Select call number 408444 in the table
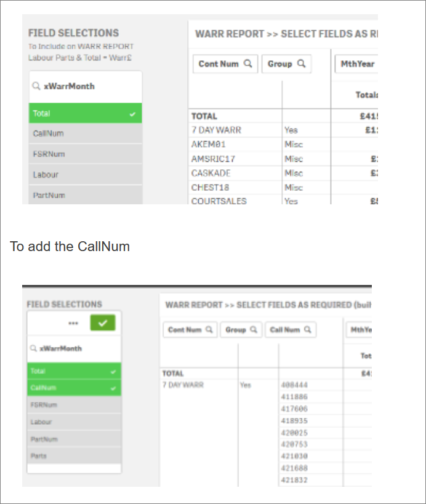The height and width of the screenshot is (504, 426). pyautogui.click(x=294, y=385)
